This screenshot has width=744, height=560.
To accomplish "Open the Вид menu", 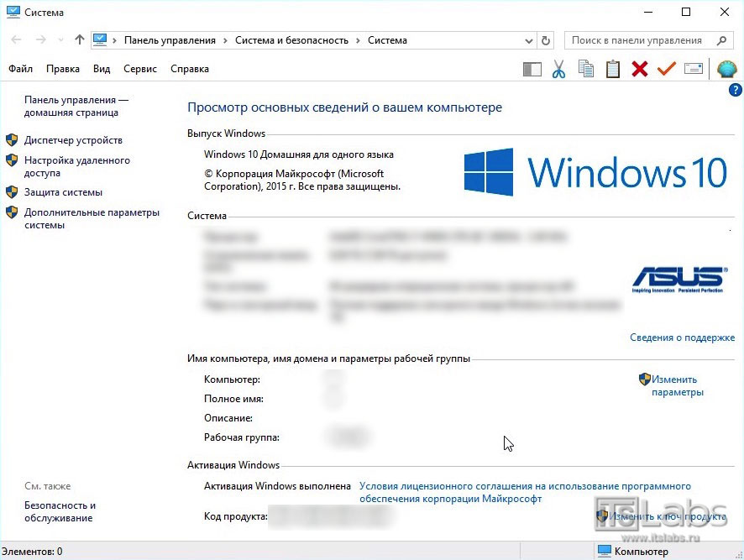I will pos(102,69).
